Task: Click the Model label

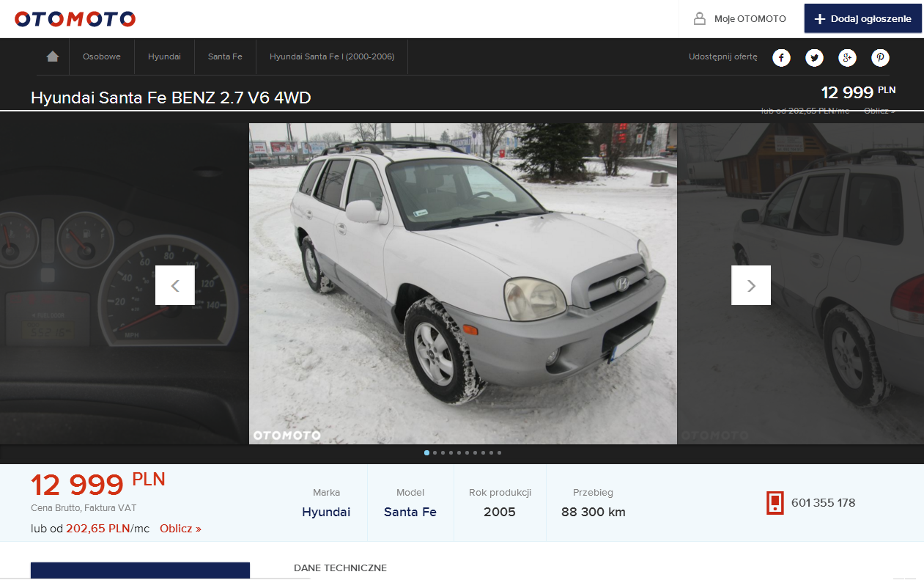Action: [410, 493]
